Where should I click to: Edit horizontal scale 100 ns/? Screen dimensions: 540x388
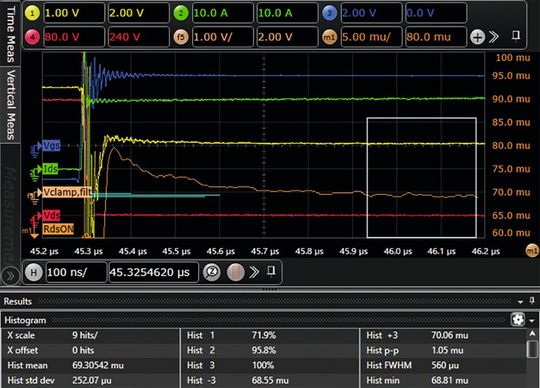(76, 272)
